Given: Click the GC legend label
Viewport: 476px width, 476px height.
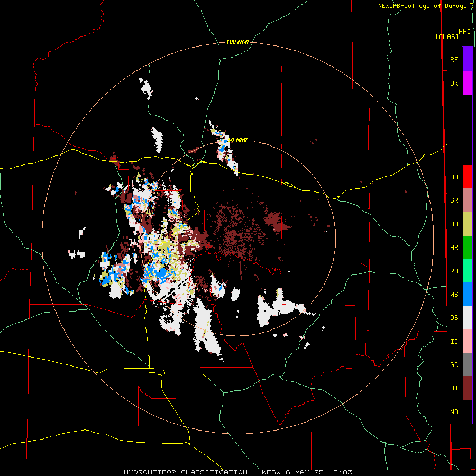Looking at the screenshot, I should pyautogui.click(x=454, y=365).
